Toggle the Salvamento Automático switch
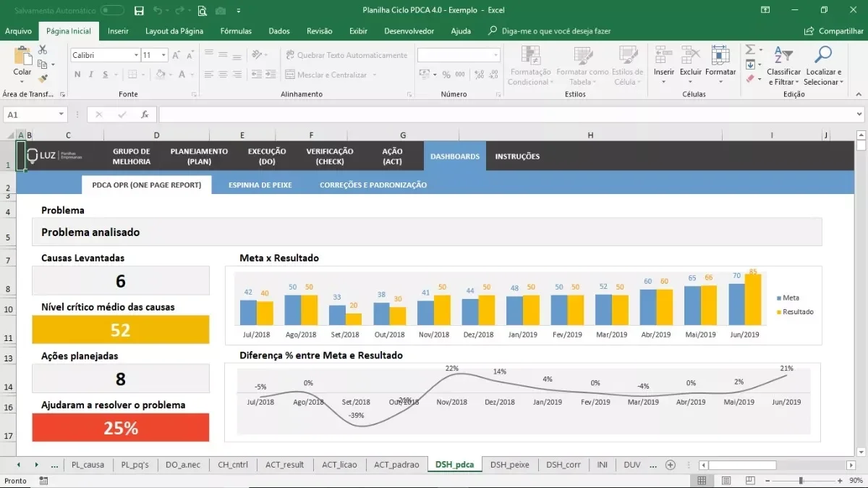 (x=112, y=11)
